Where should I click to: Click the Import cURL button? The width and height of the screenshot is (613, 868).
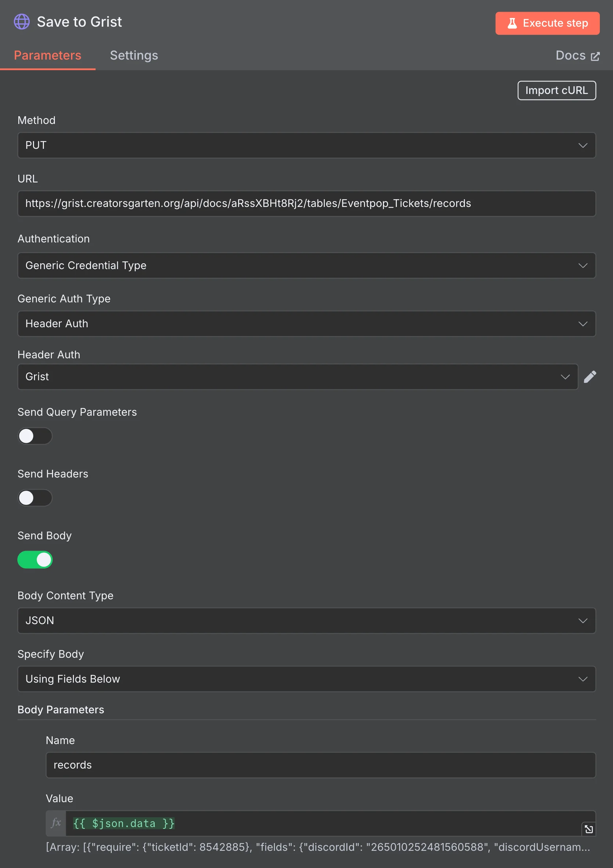pyautogui.click(x=556, y=90)
